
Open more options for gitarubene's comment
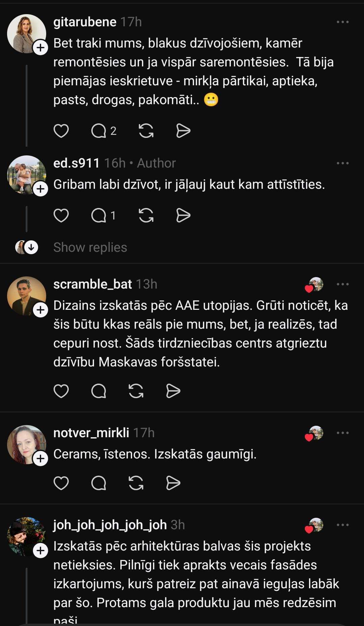[342, 22]
